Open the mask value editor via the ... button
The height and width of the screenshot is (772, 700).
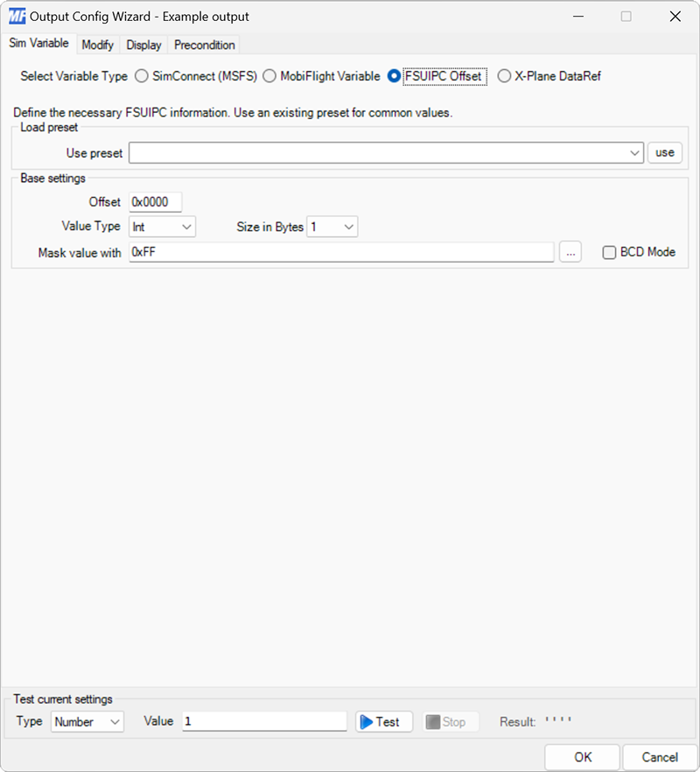coord(570,251)
